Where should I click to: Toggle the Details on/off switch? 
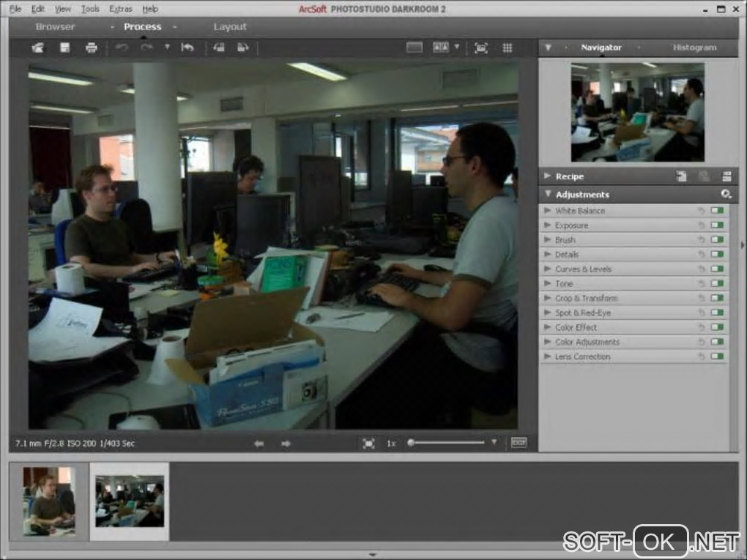tap(717, 254)
